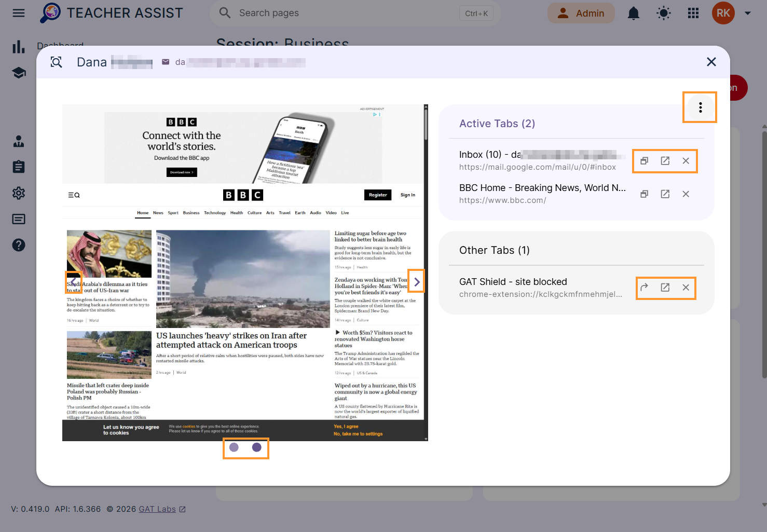Open the person-at-desk sidebar icon
Image resolution: width=767 pixels, height=532 pixels.
[19, 141]
